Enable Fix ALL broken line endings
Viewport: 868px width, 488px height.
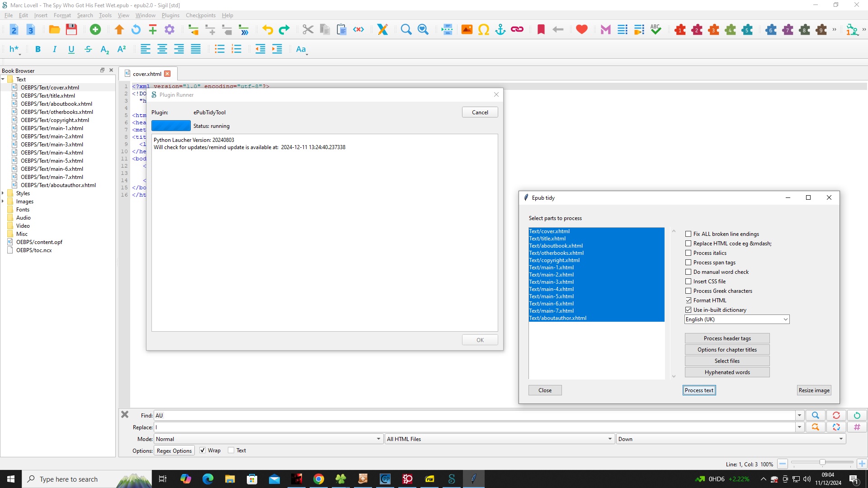tap(689, 234)
